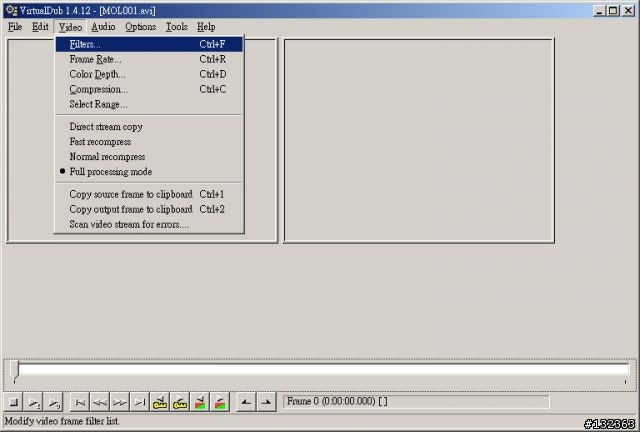The image size is (640, 432).
Task: Play the input video preview
Action: tap(33, 402)
